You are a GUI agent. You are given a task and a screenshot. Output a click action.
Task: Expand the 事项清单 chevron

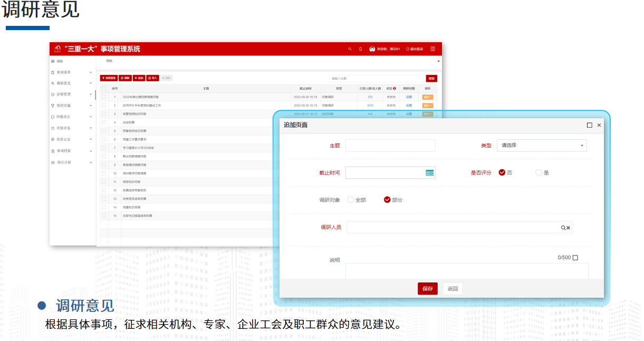click(91, 72)
